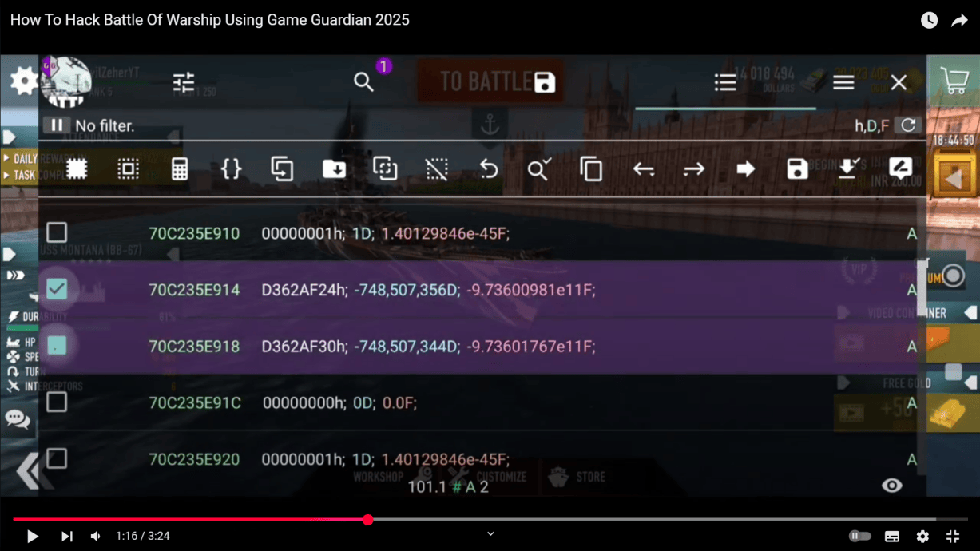Check the box for address 70C235E910
Image resolution: width=980 pixels, height=551 pixels.
pyautogui.click(x=57, y=232)
